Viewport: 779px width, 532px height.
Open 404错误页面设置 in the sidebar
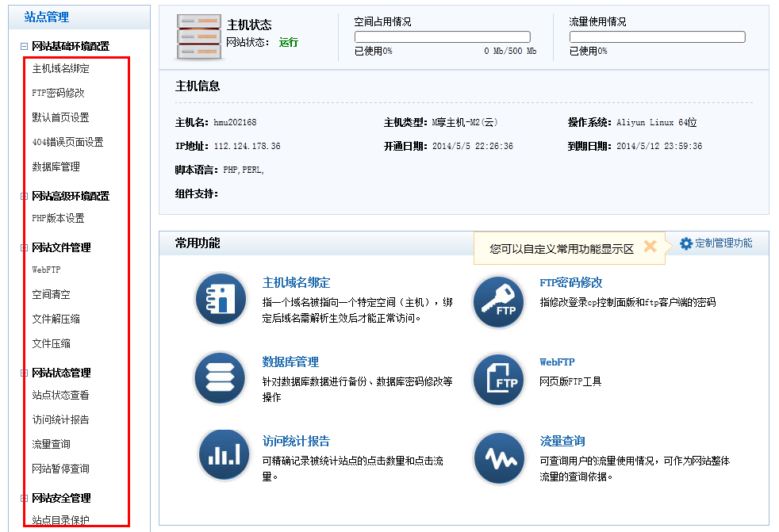click(x=67, y=142)
